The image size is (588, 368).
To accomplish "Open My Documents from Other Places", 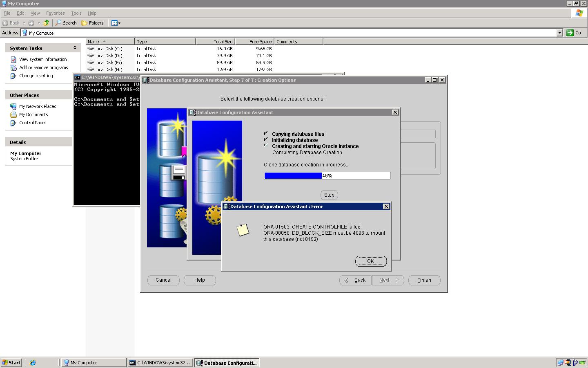I will click(x=33, y=114).
